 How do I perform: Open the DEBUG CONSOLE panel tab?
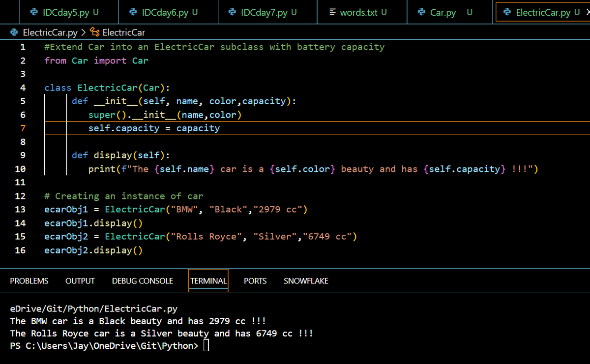143,281
